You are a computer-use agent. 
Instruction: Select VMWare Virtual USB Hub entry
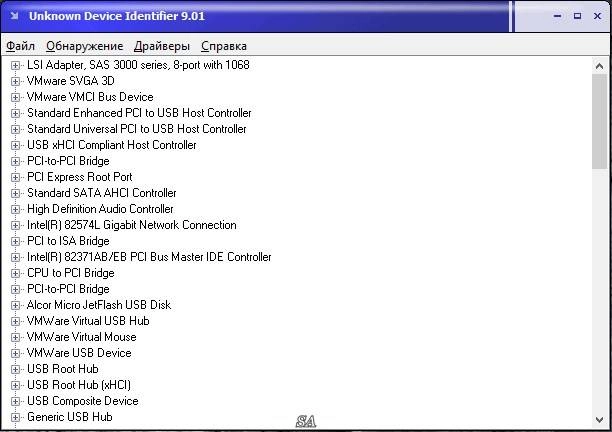tap(88, 321)
